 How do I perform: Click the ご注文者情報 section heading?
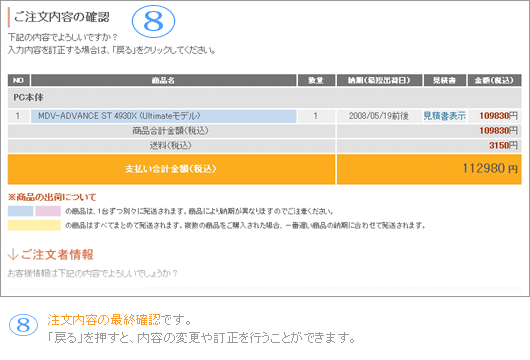click(57, 255)
